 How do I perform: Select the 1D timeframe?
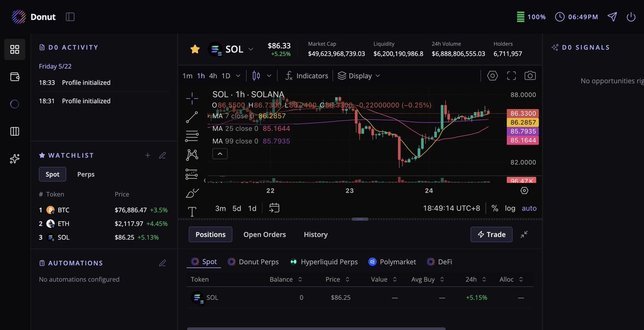tap(226, 76)
